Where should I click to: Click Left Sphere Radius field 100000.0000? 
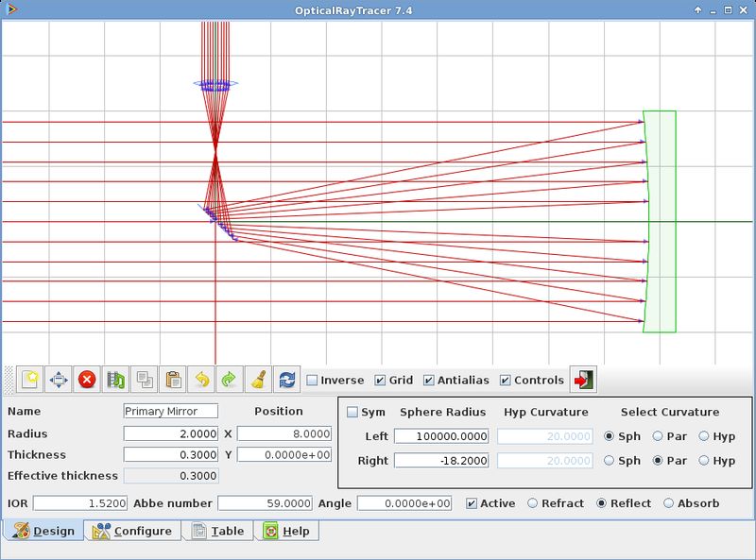441,436
